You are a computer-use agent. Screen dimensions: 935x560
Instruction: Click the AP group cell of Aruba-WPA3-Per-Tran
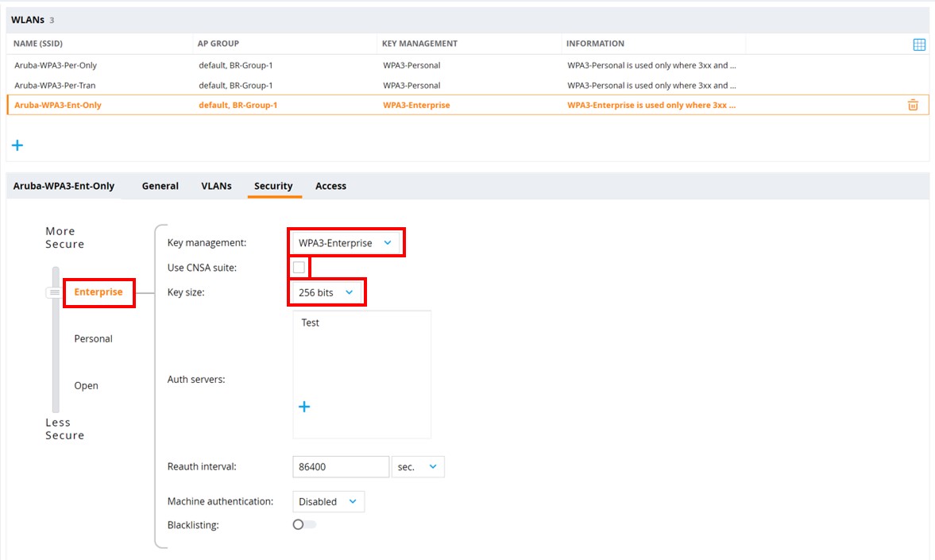236,85
